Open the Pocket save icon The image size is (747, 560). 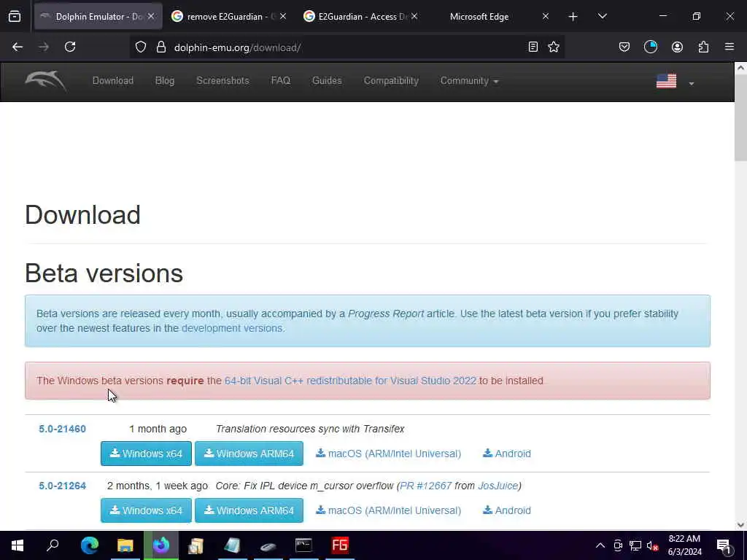(x=624, y=47)
